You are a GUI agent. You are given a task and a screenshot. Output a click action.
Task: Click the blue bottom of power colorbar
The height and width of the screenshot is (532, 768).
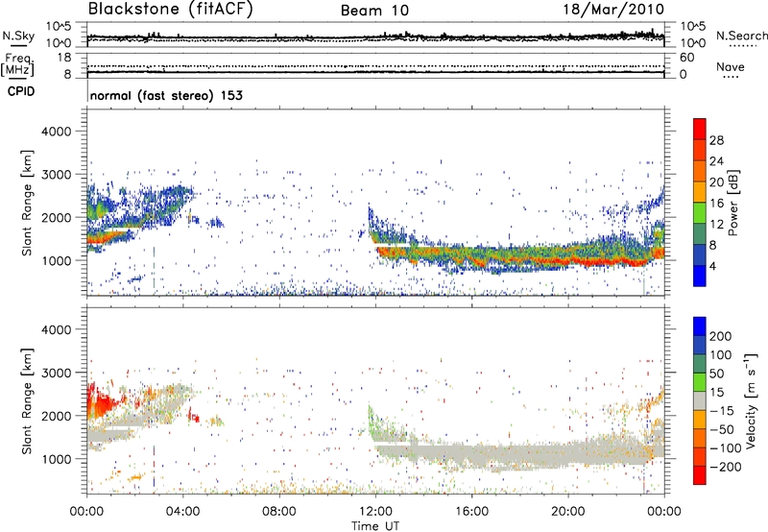point(700,278)
